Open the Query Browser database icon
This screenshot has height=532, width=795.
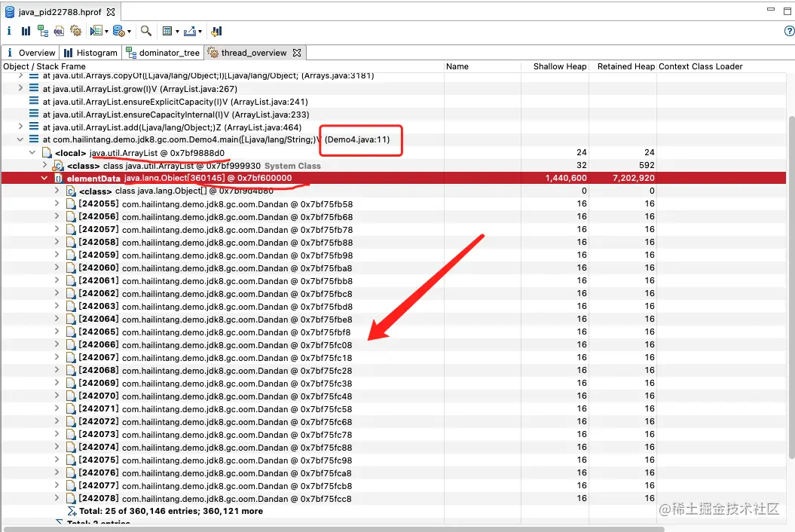(118, 32)
